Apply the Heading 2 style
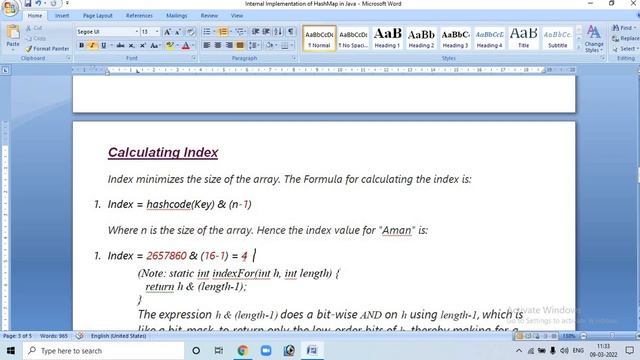The width and height of the screenshot is (640, 360). (x=421, y=38)
